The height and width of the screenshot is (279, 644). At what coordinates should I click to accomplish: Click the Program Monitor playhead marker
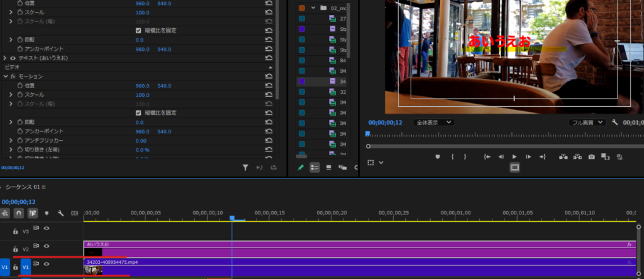click(368, 133)
